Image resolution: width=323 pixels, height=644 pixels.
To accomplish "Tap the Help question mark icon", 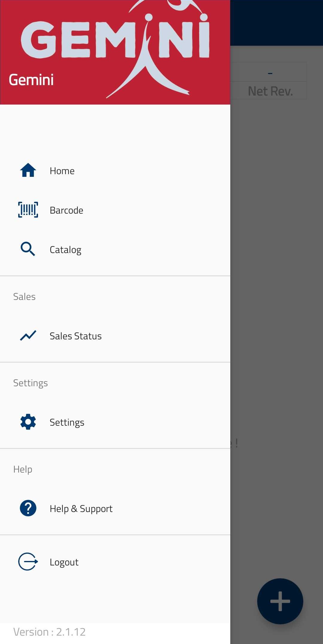I will pos(28,508).
